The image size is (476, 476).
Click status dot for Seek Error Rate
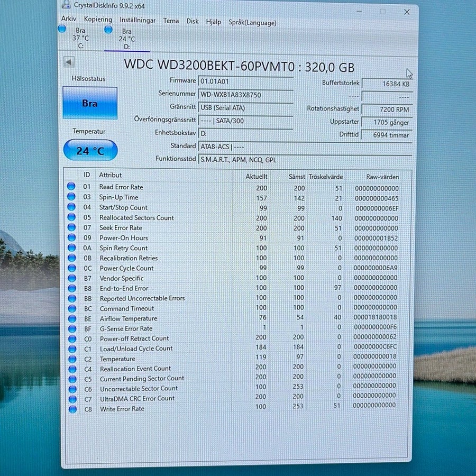click(71, 227)
